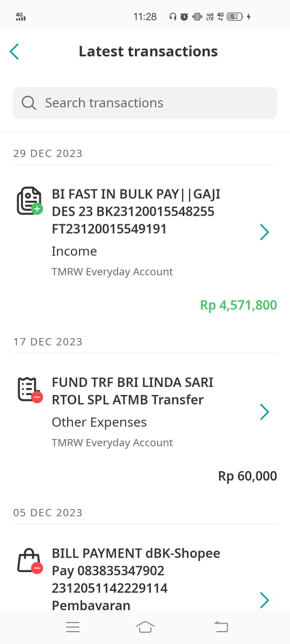This screenshot has height=644, width=290.
Task: Tap the income document icon with plus
Action: click(29, 201)
